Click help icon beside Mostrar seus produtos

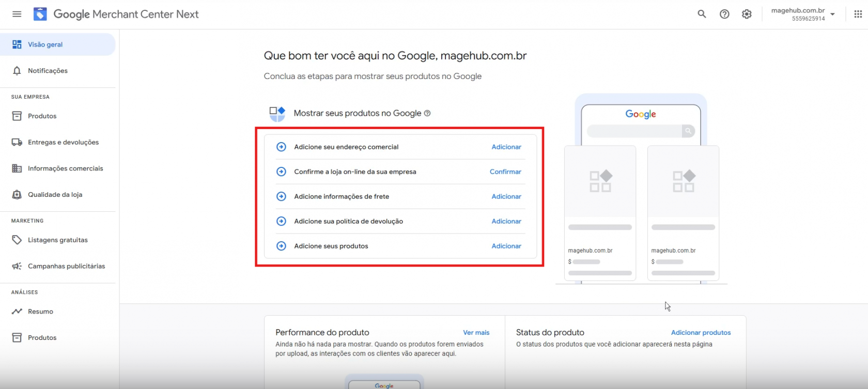coord(427,113)
